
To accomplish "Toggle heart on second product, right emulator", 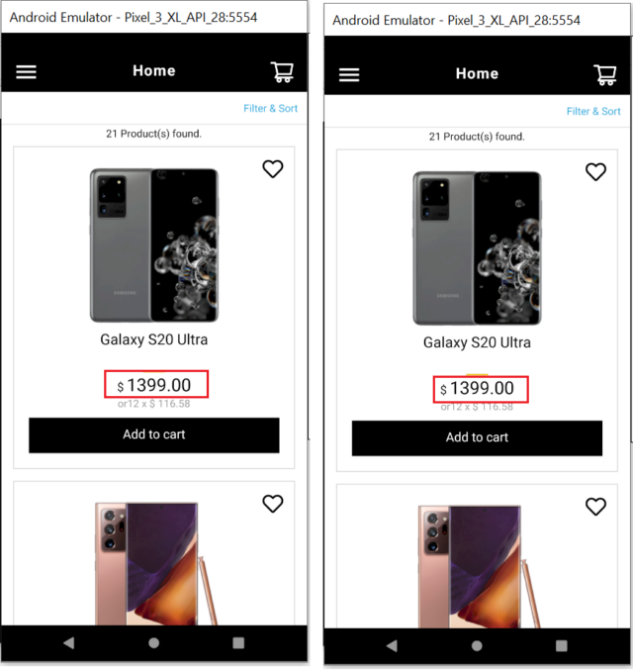I will pos(595,507).
